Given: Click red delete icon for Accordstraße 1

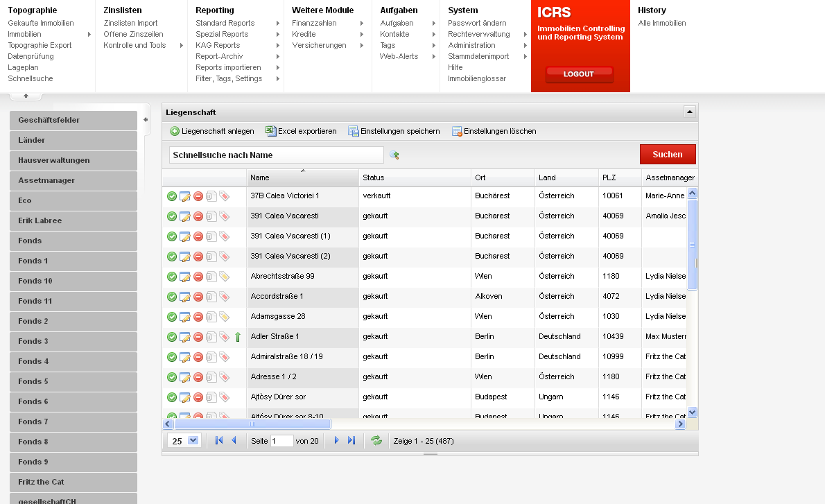Looking at the screenshot, I should pos(198,297).
